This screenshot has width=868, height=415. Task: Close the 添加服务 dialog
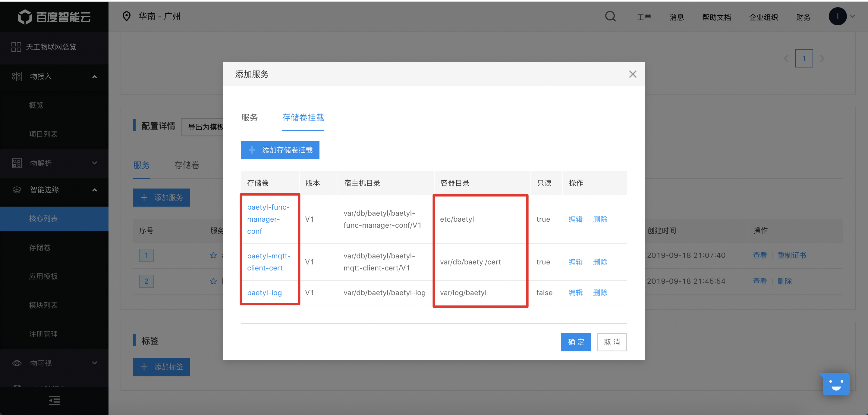633,74
